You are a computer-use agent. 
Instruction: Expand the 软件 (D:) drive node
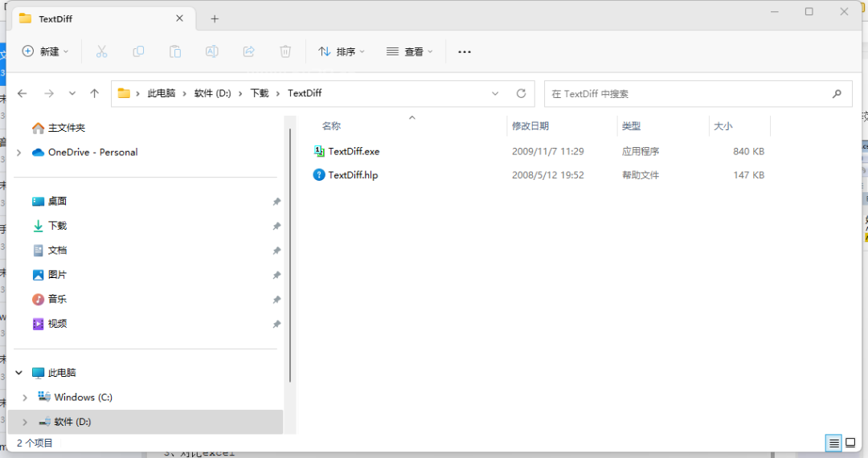point(25,422)
